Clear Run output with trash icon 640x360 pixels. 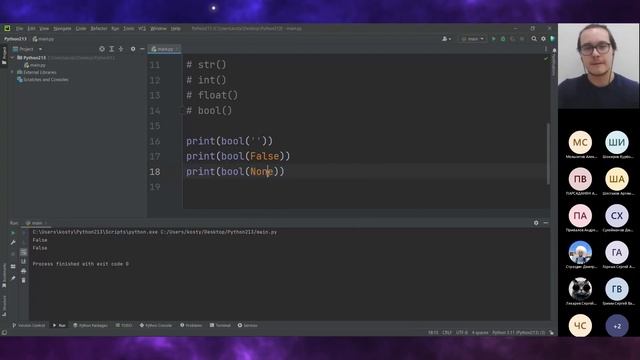pyautogui.click(x=24, y=280)
